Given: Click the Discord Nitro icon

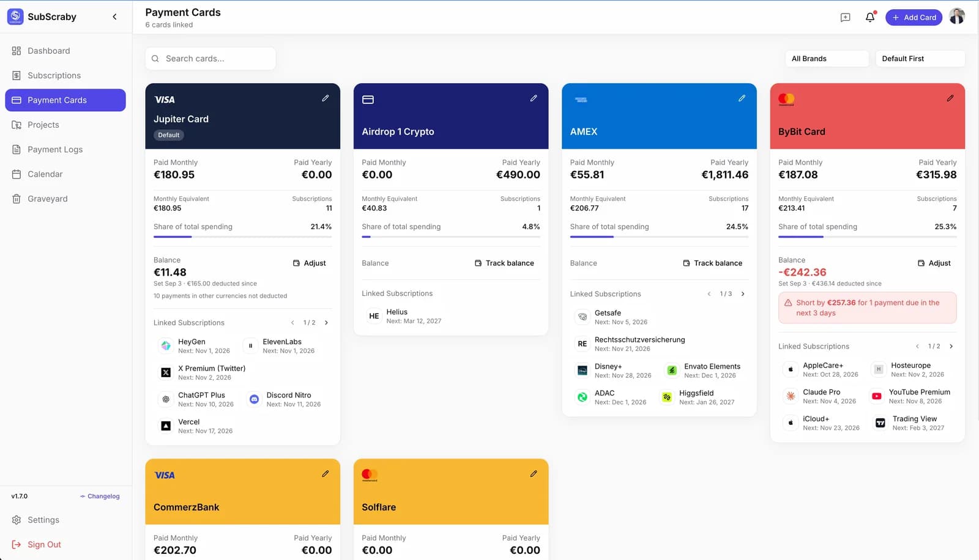Looking at the screenshot, I should click(x=254, y=399).
